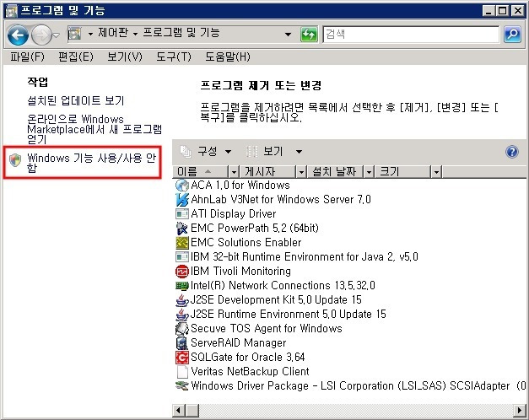Open 설치된 업데이트 보기 link
Image resolution: width=529 pixels, height=420 pixels.
click(x=76, y=100)
